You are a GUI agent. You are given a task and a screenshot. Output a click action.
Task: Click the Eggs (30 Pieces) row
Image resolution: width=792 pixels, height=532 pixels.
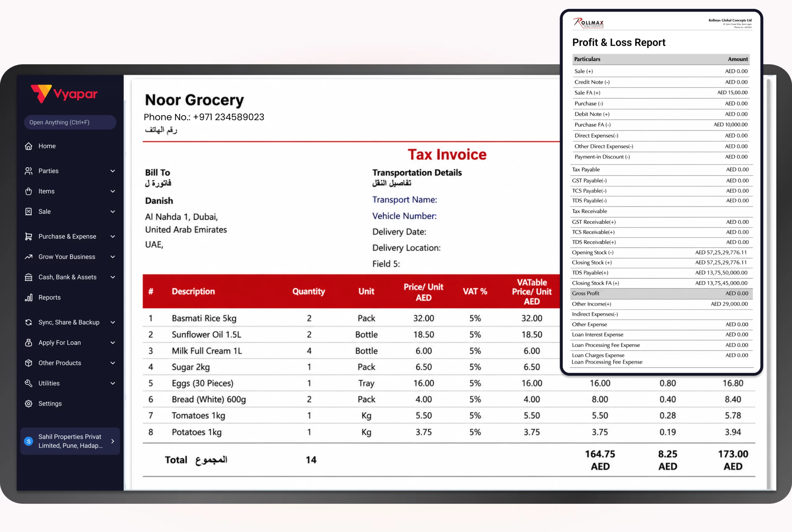pyautogui.click(x=449, y=384)
